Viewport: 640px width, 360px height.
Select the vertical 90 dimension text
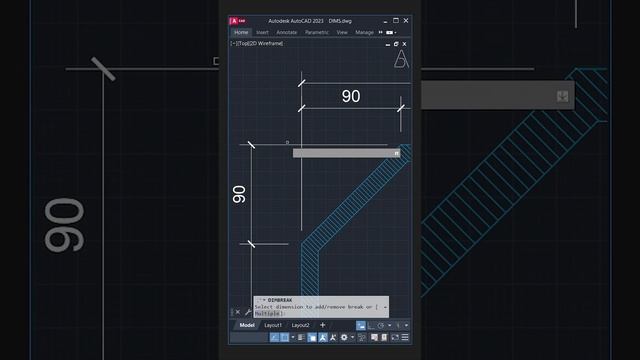[x=239, y=194]
